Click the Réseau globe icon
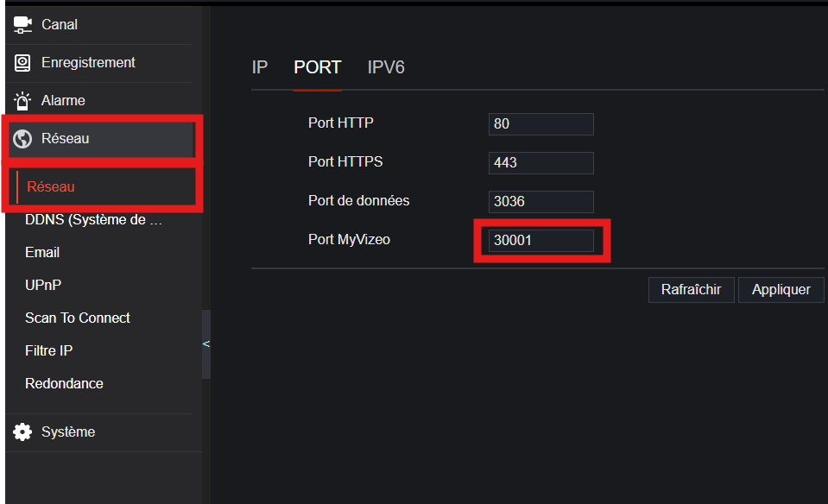 click(x=22, y=139)
